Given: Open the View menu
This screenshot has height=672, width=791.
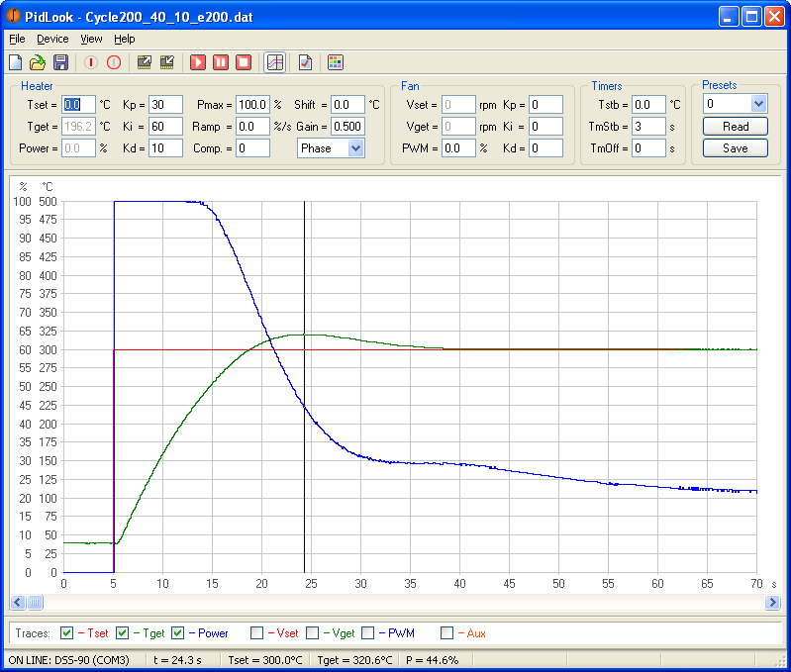Looking at the screenshot, I should [91, 39].
